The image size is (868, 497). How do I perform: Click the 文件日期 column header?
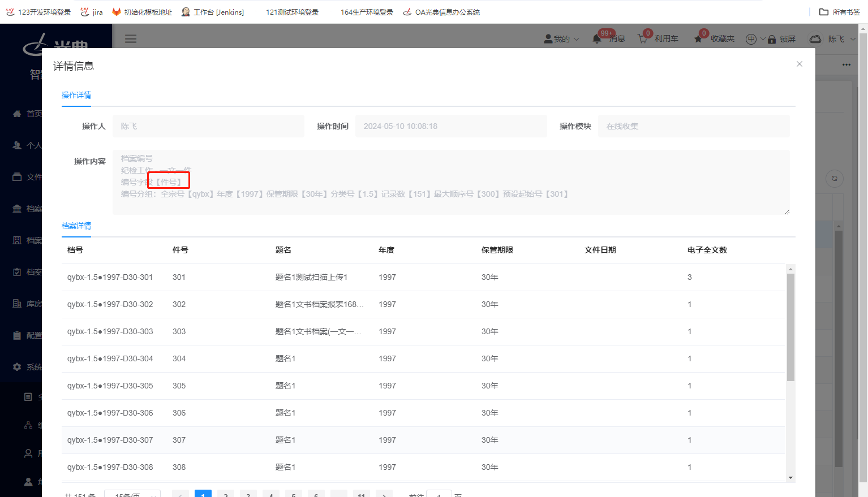(600, 250)
